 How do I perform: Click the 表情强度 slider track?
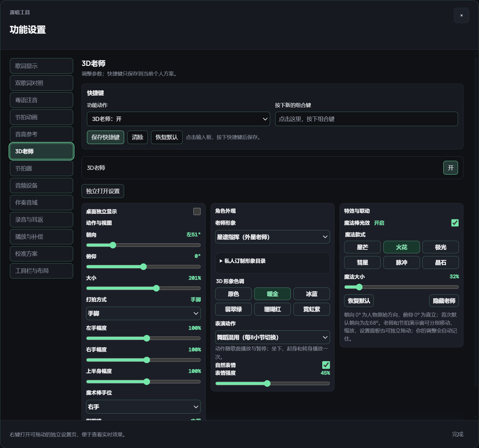pyautogui.click(x=272, y=384)
